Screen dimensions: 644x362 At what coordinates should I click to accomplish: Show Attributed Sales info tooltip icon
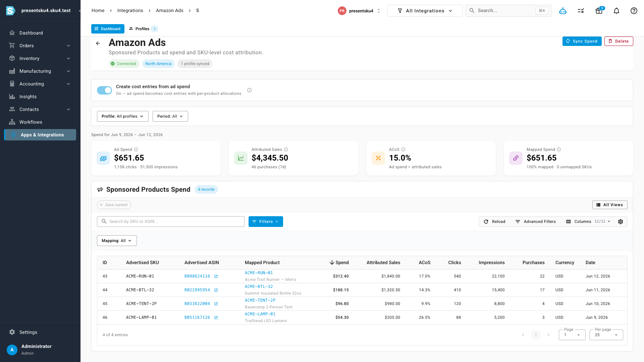pos(286,149)
